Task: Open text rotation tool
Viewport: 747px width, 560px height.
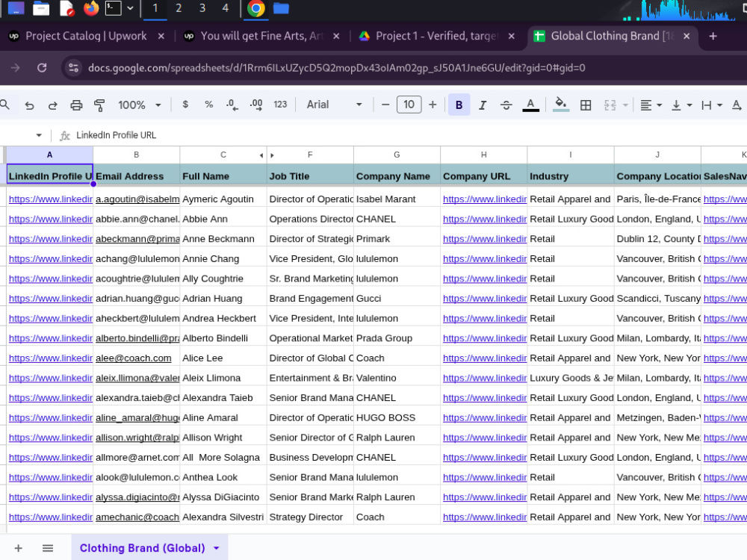Action: (x=737, y=105)
